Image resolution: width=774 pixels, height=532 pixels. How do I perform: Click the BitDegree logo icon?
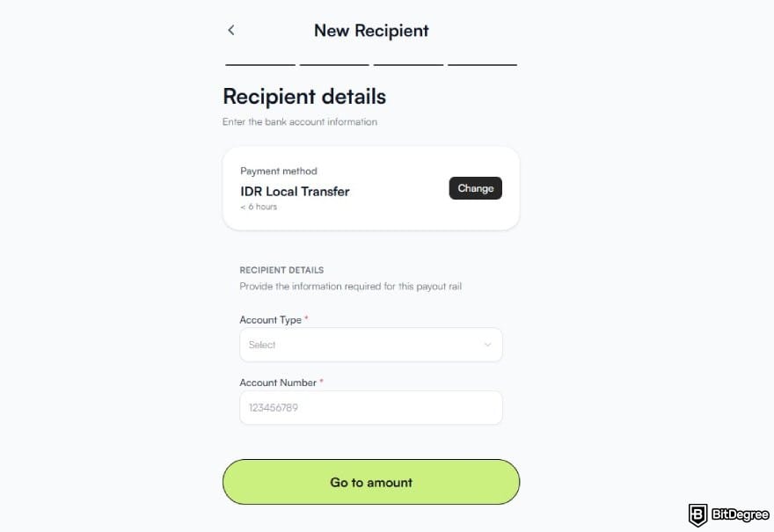(x=697, y=514)
